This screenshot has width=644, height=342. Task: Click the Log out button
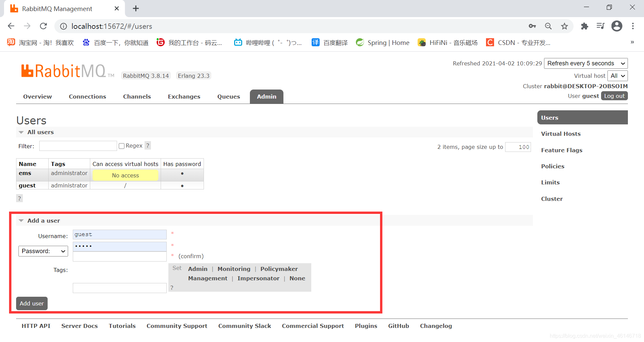pyautogui.click(x=614, y=96)
